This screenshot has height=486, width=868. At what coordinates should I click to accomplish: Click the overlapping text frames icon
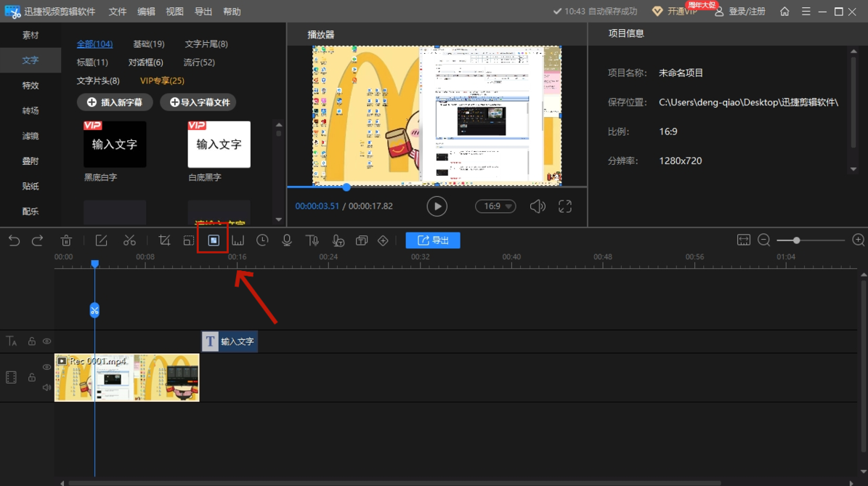pos(362,240)
